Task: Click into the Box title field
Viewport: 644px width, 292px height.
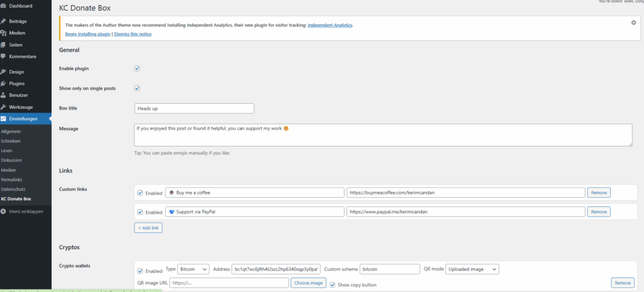Action: tap(194, 108)
